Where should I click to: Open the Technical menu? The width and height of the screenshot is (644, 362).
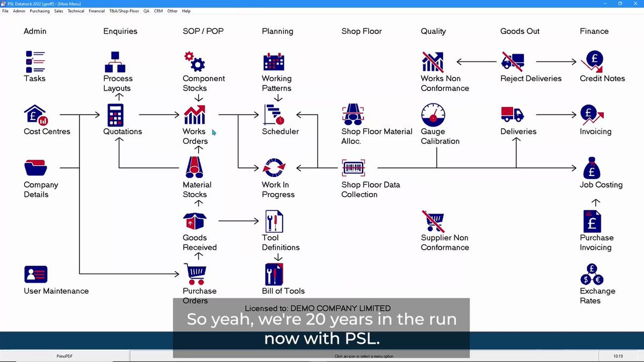pyautogui.click(x=76, y=11)
